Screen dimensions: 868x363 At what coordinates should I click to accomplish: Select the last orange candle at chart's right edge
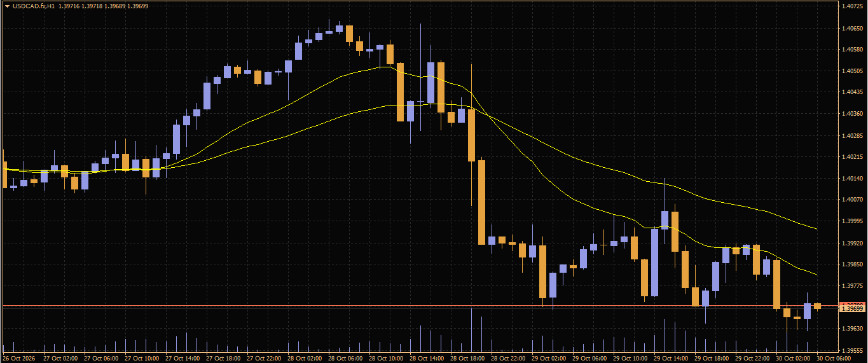817,306
